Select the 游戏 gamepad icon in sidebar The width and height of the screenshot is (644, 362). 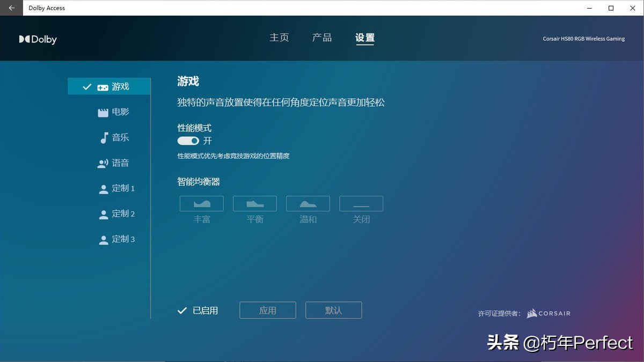[x=102, y=86]
